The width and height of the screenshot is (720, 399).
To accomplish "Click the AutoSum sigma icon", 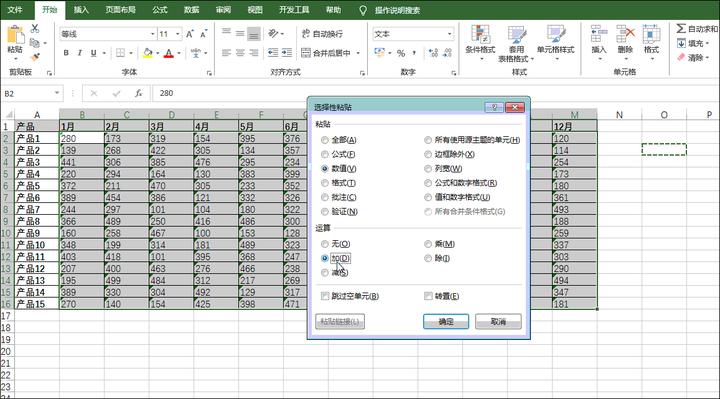I will [681, 28].
